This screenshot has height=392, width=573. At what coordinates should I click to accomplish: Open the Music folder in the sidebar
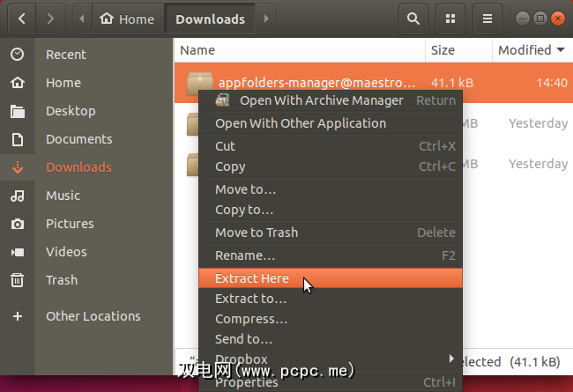(x=63, y=196)
